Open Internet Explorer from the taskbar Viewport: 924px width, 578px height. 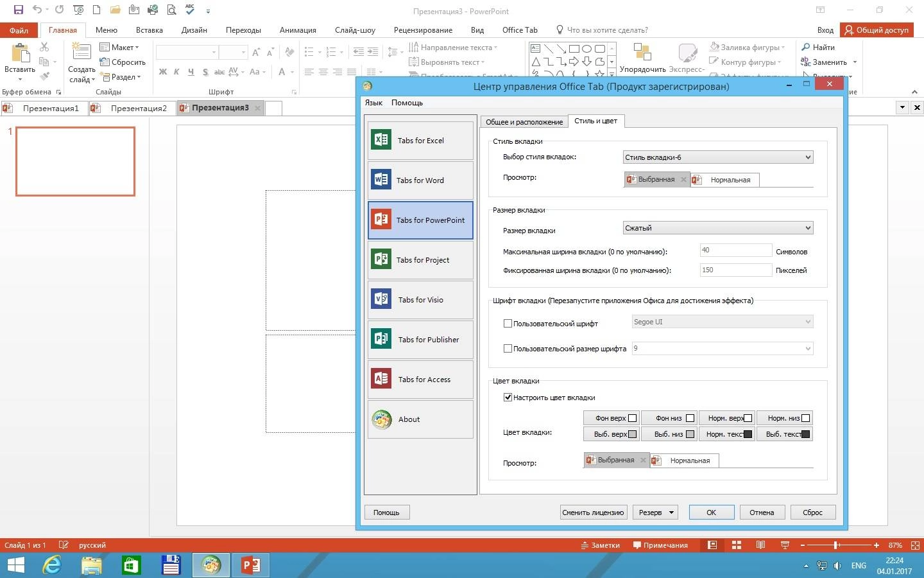(x=52, y=565)
